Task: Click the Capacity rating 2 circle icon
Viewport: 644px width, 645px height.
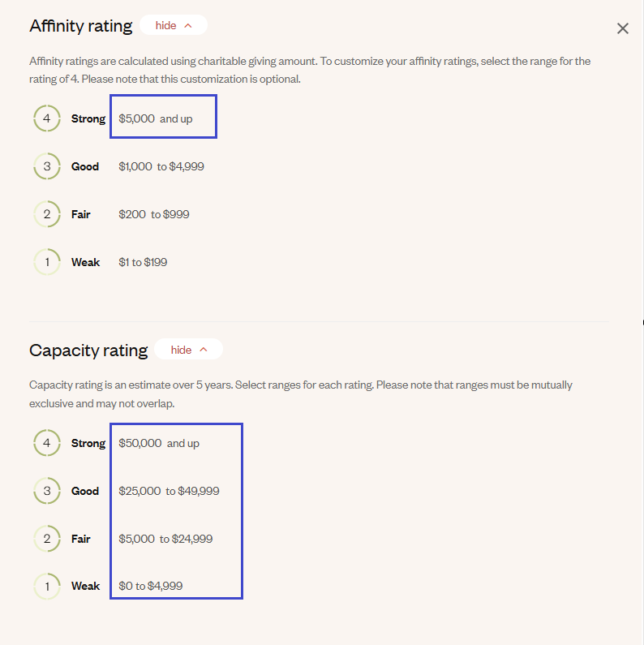Action: click(47, 538)
